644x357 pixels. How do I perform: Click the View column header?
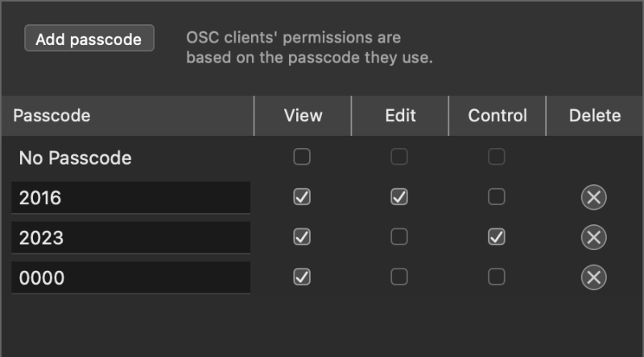pos(303,116)
